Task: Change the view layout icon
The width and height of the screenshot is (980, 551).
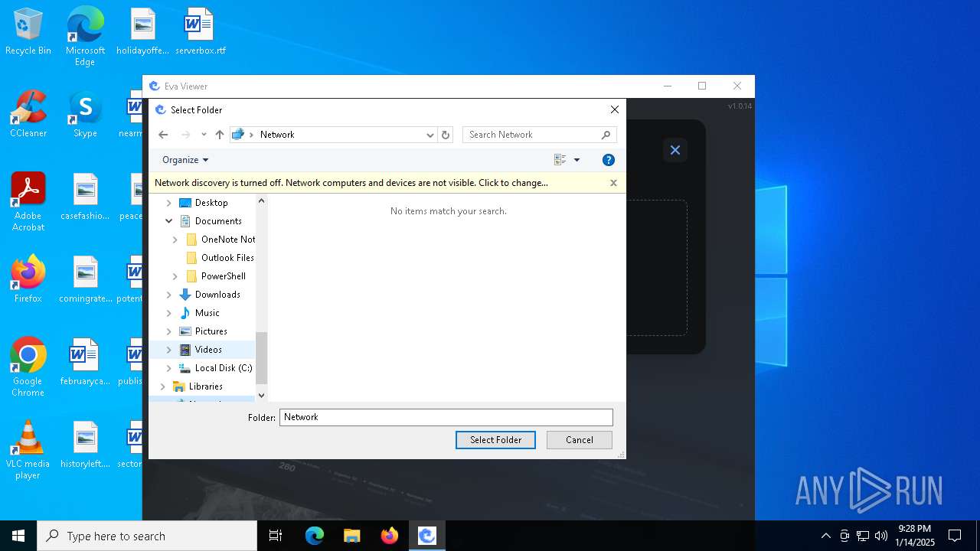Action: click(x=560, y=160)
